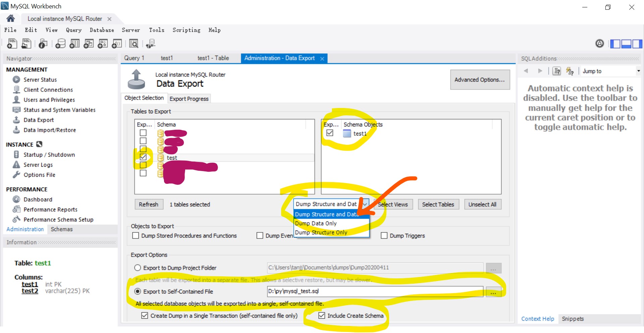Switch to the Query 1 tab

click(x=134, y=58)
